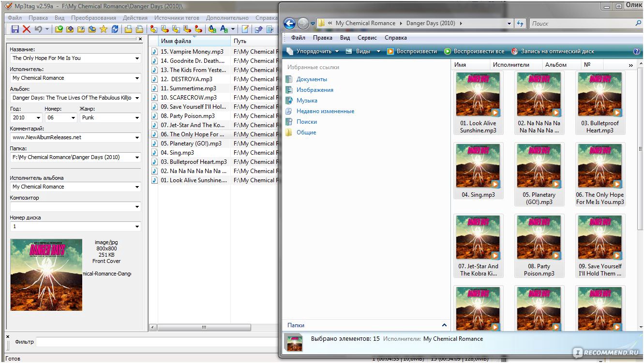Viewport: 644px width, 363px height.
Task: Click the Danger Days cover art in Mp3tag
Action: [46, 275]
